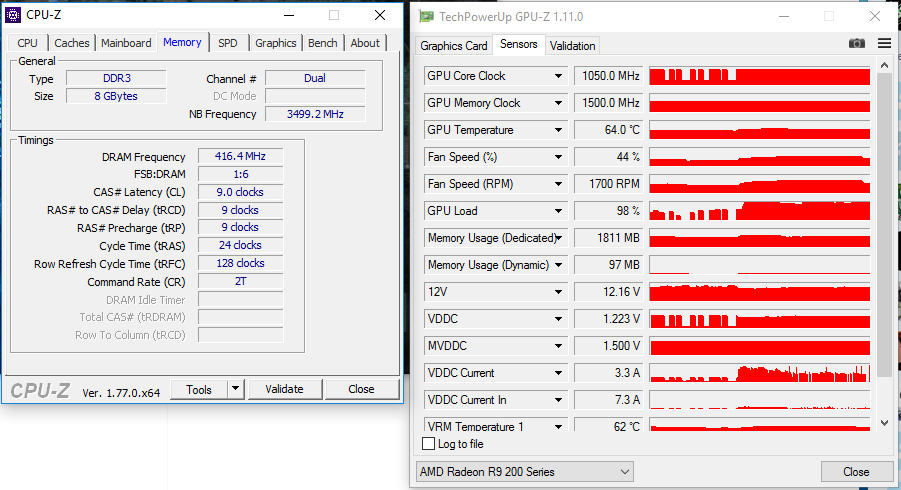Open GPU Load sensor dropdown
Image resolution: width=901 pixels, height=490 pixels.
click(x=558, y=211)
